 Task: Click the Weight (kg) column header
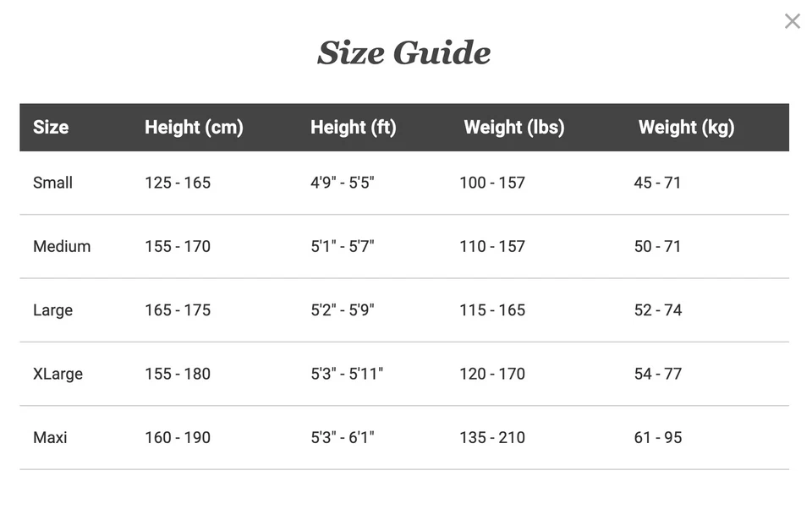pyautogui.click(x=686, y=128)
